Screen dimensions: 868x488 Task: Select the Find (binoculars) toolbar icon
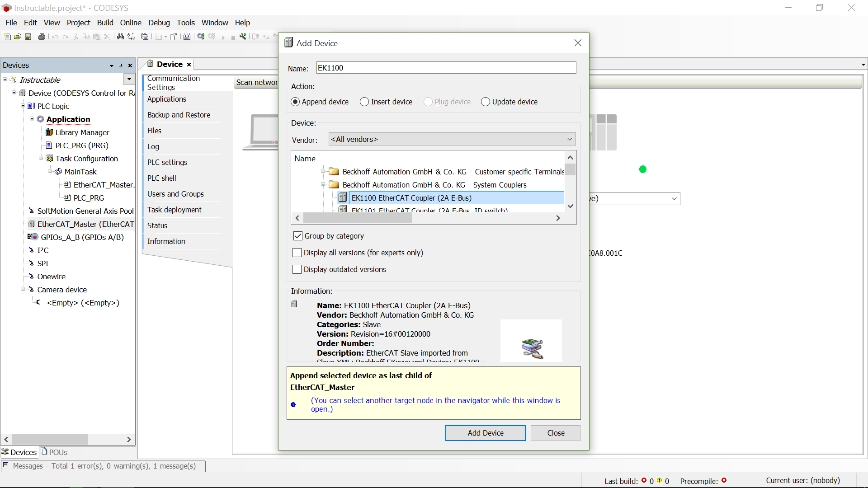point(121,37)
